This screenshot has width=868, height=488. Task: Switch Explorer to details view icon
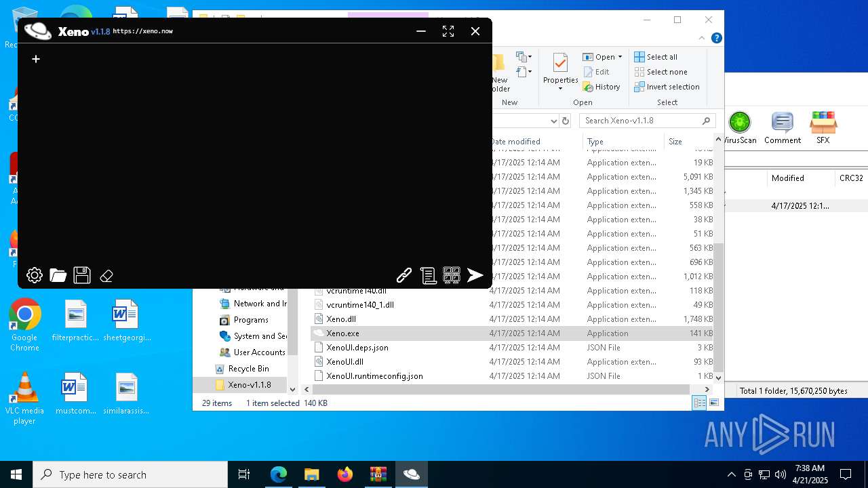click(699, 403)
